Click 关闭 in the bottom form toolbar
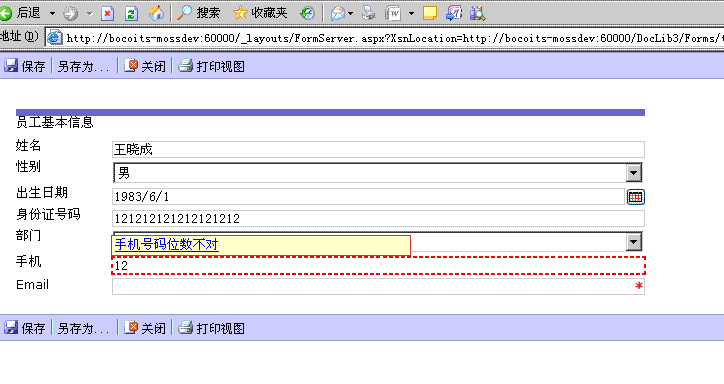 tap(145, 328)
